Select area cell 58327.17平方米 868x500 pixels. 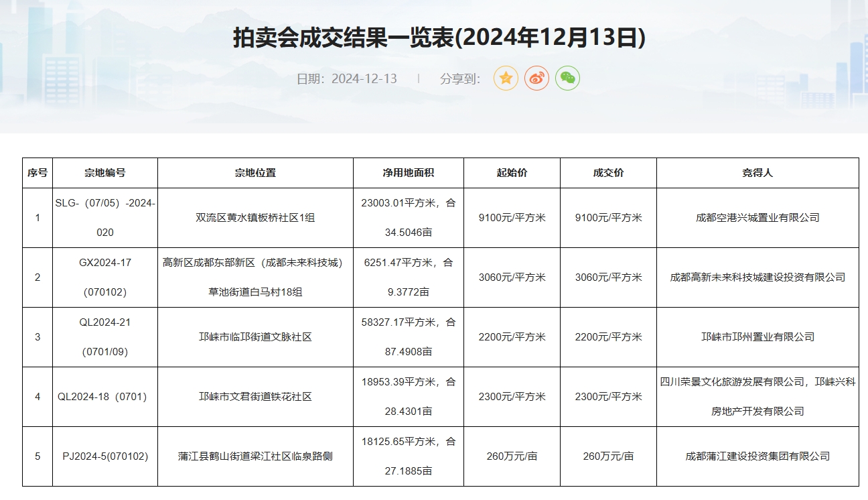point(409,337)
